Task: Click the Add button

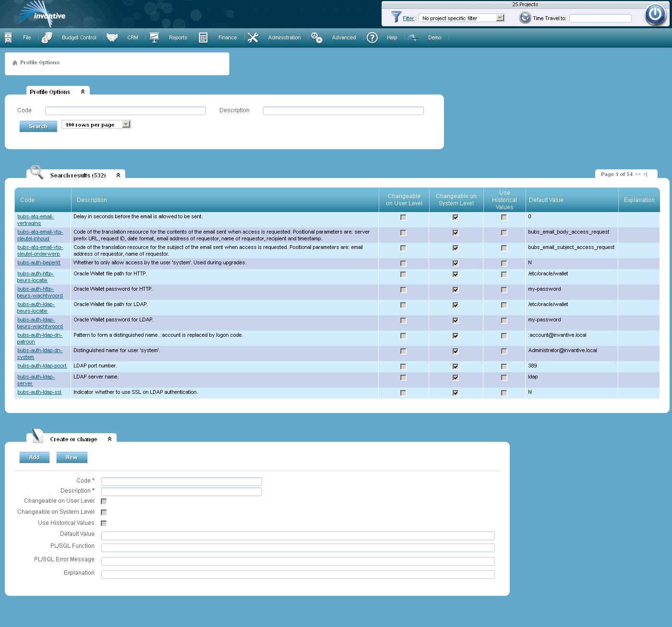Action: pos(35,457)
